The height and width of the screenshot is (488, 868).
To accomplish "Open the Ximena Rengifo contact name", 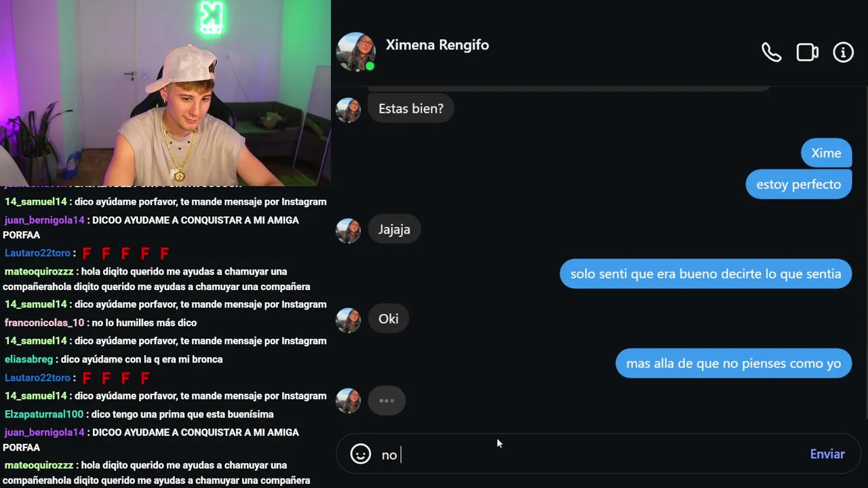I will (x=437, y=45).
